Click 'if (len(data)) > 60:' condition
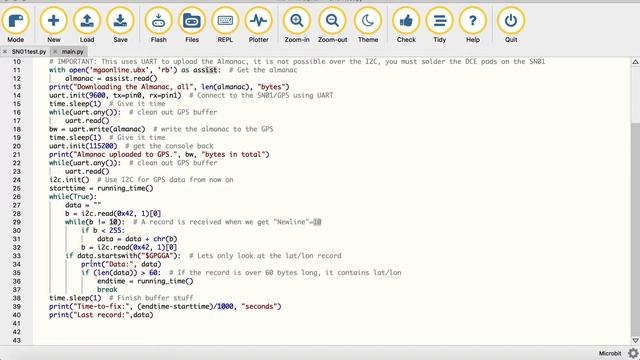This screenshot has width=640, height=360. tap(121, 273)
